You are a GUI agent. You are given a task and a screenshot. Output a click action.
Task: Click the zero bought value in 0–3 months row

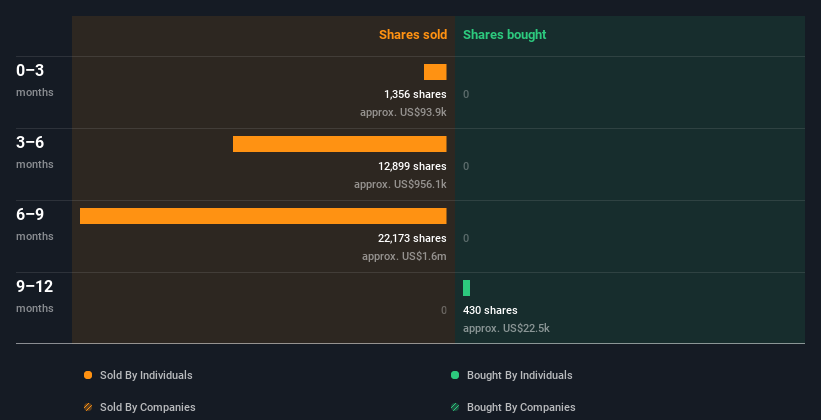tap(466, 94)
